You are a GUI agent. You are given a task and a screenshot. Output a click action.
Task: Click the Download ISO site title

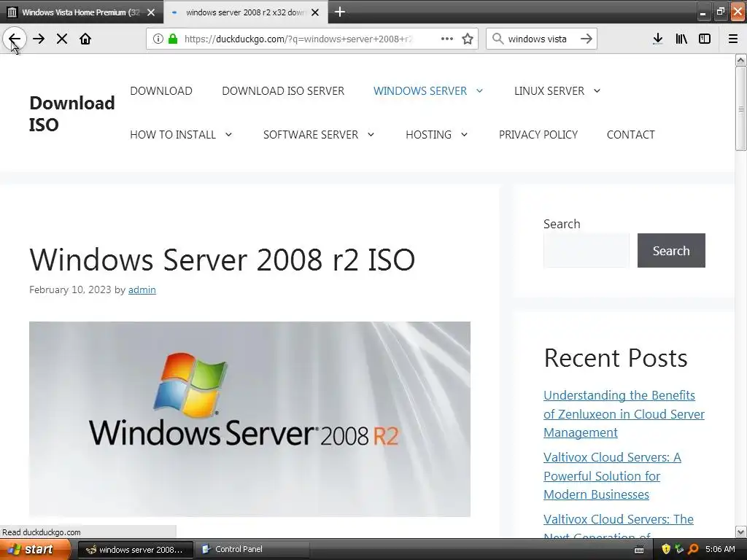coord(72,114)
